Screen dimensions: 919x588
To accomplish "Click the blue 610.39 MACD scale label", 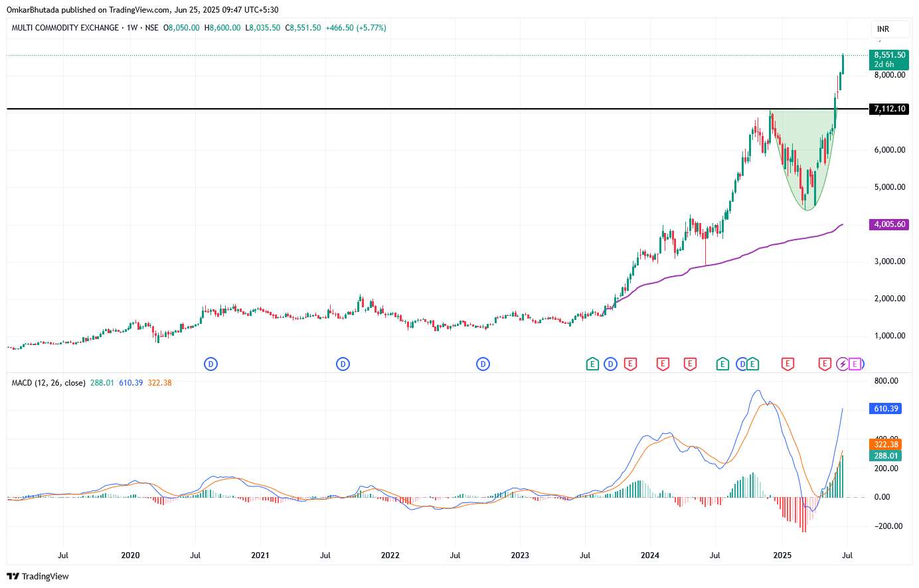I will (x=886, y=409).
